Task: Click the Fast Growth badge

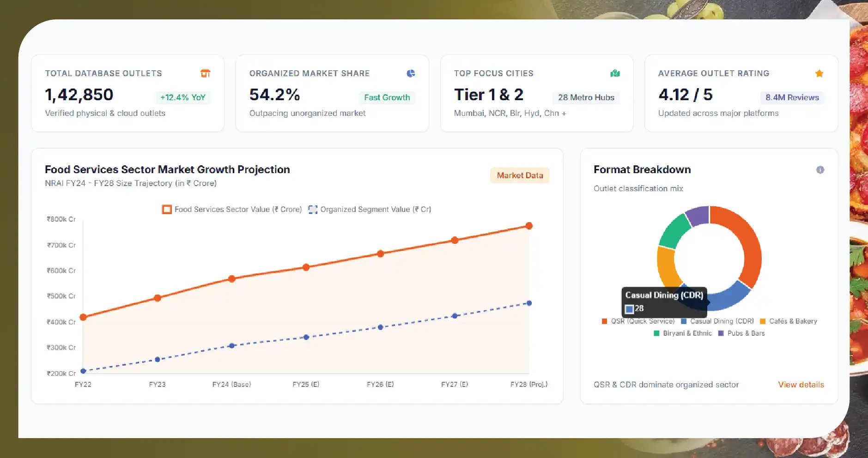Action: tap(387, 97)
